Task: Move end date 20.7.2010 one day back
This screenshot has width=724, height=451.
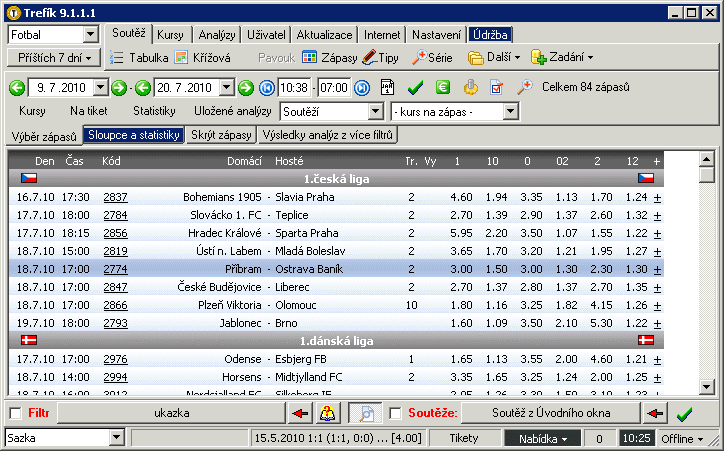Action: tap(143, 88)
